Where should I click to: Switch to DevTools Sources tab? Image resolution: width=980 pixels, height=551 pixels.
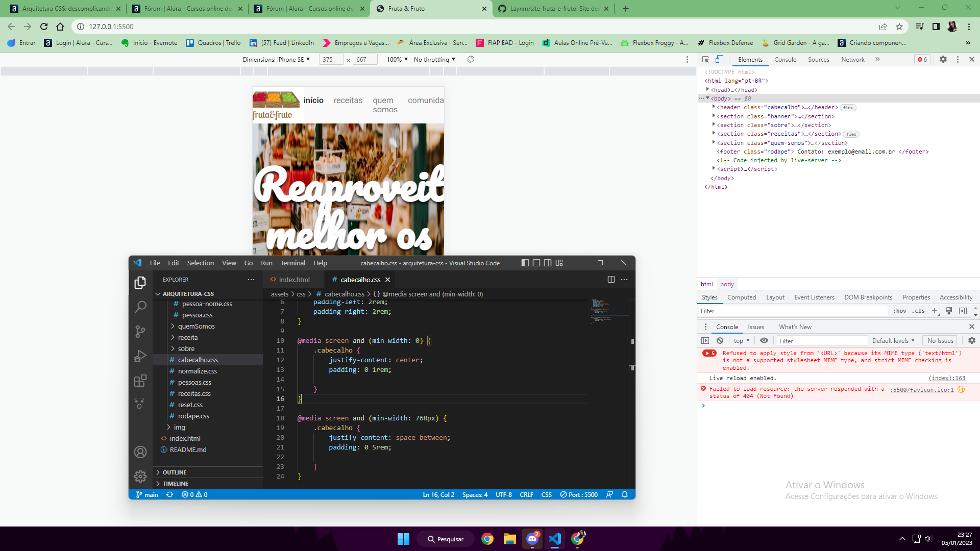818,60
